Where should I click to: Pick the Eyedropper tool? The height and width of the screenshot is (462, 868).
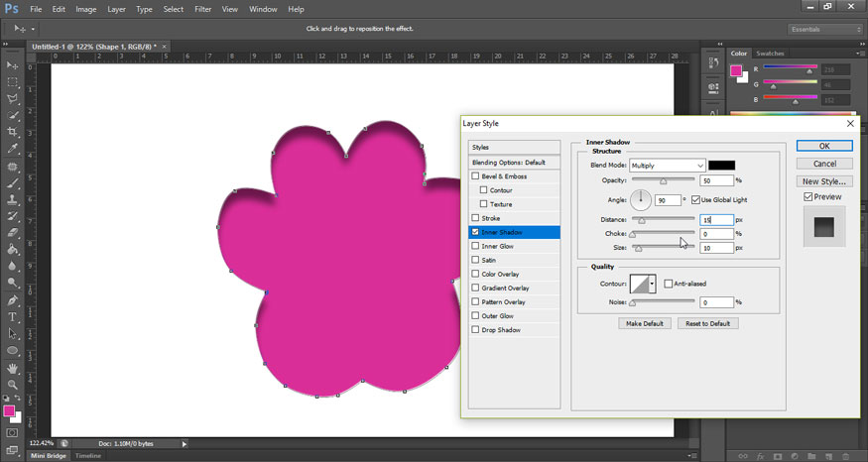13,149
